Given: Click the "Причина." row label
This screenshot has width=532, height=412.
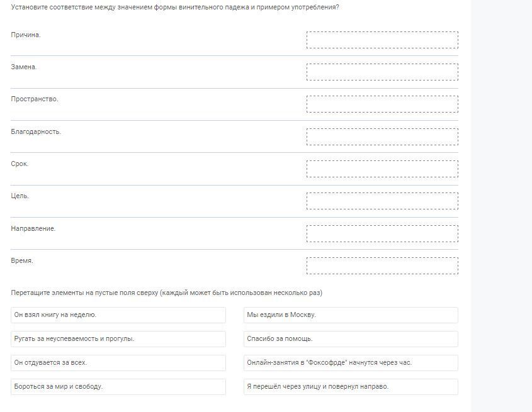Looking at the screenshot, I should coord(26,35).
